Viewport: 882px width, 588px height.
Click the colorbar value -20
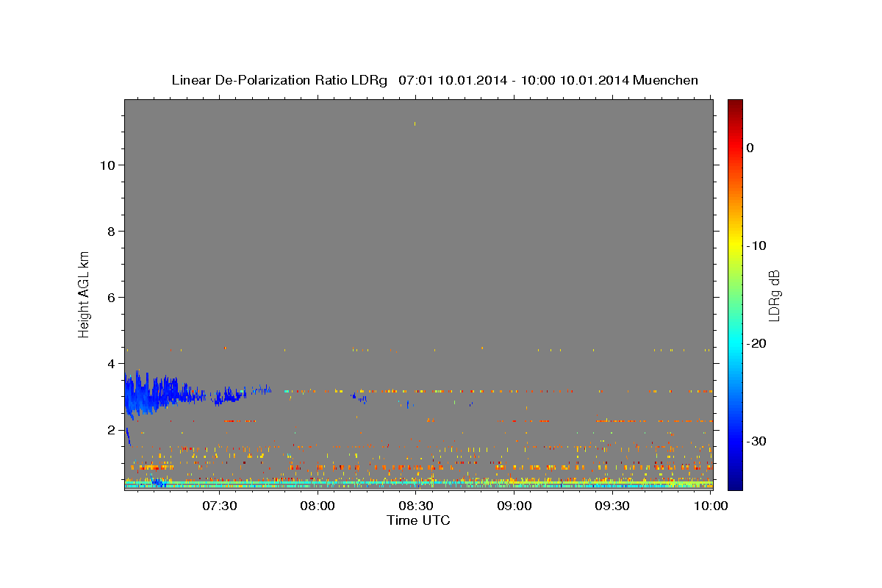(758, 343)
